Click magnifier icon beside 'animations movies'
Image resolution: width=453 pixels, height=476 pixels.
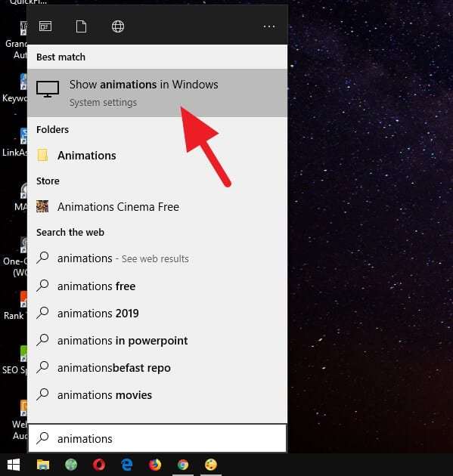(42, 394)
